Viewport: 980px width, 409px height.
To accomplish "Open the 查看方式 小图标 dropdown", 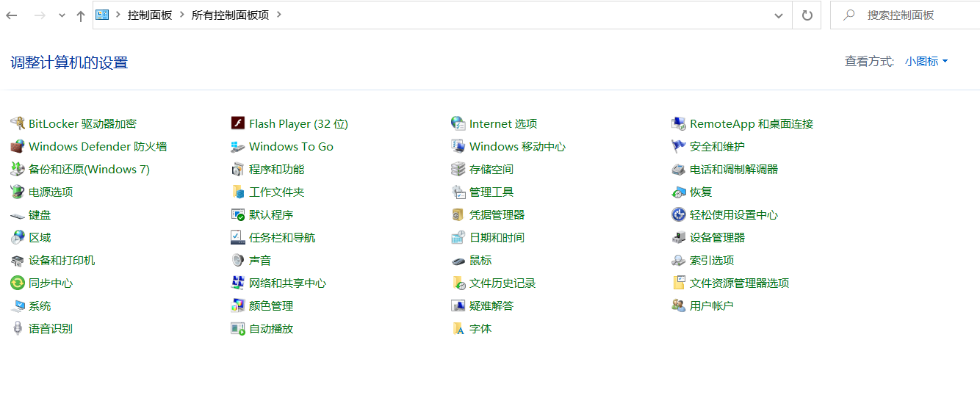I will [x=926, y=62].
